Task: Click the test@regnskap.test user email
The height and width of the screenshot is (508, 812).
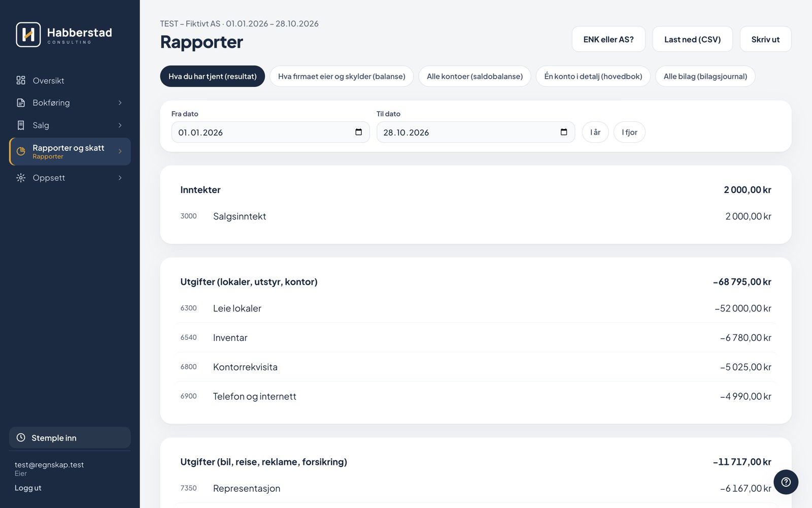Action: click(49, 465)
